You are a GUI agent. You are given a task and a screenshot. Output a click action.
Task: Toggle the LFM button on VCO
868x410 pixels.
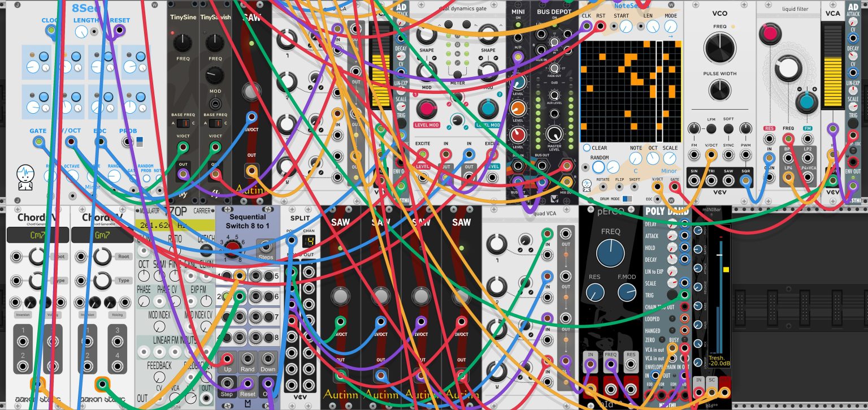click(x=711, y=129)
